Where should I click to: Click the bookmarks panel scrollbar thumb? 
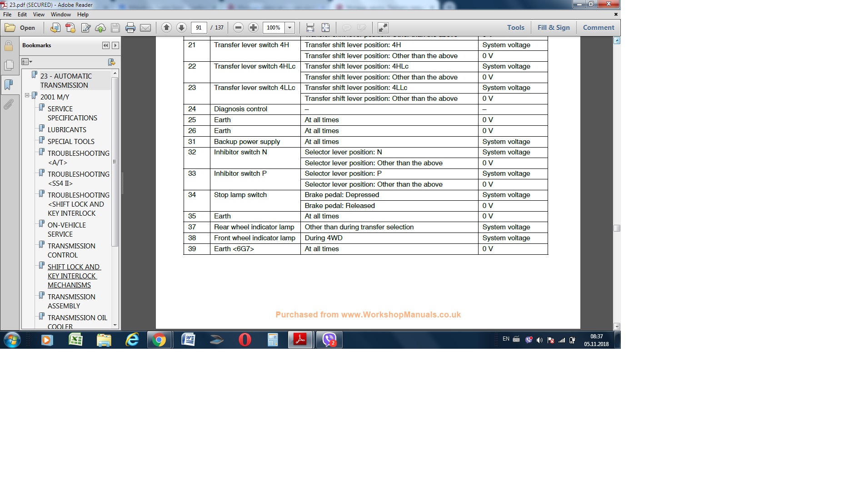115,161
